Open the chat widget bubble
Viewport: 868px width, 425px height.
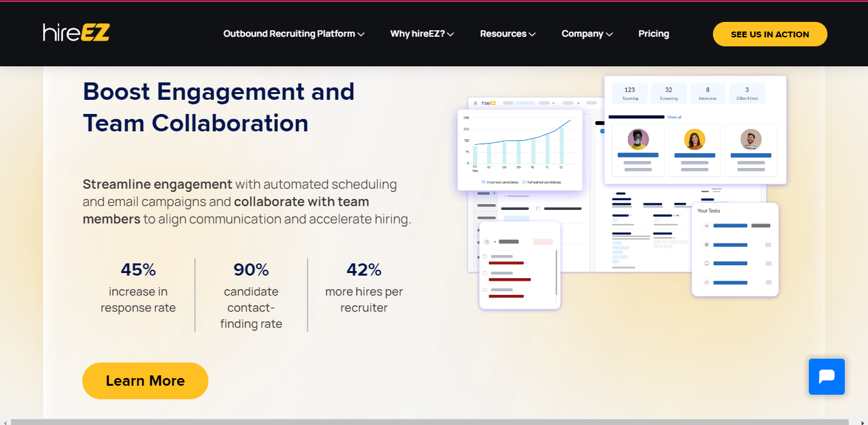827,377
